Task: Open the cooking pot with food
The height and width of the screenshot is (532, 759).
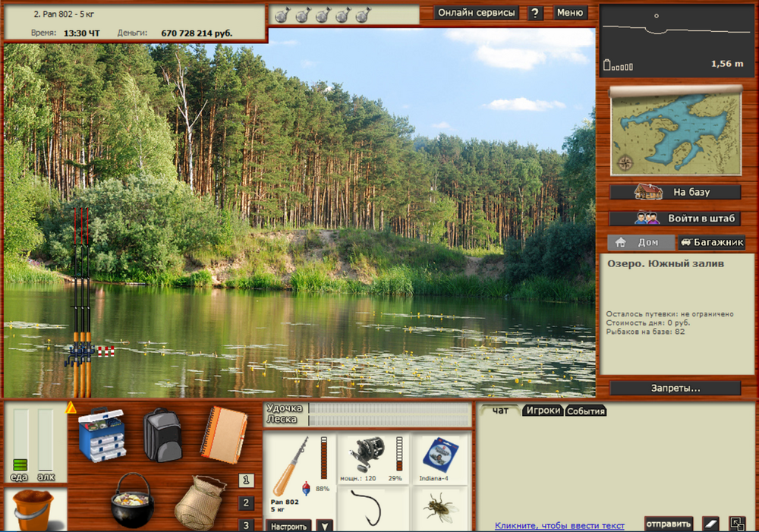Action: tap(132, 501)
